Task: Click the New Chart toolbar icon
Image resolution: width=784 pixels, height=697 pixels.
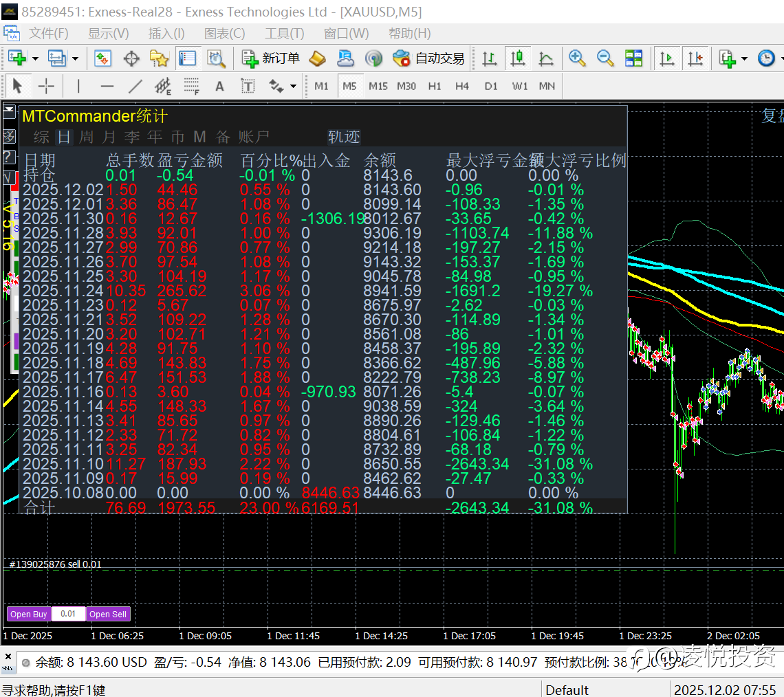Action: coord(17,58)
